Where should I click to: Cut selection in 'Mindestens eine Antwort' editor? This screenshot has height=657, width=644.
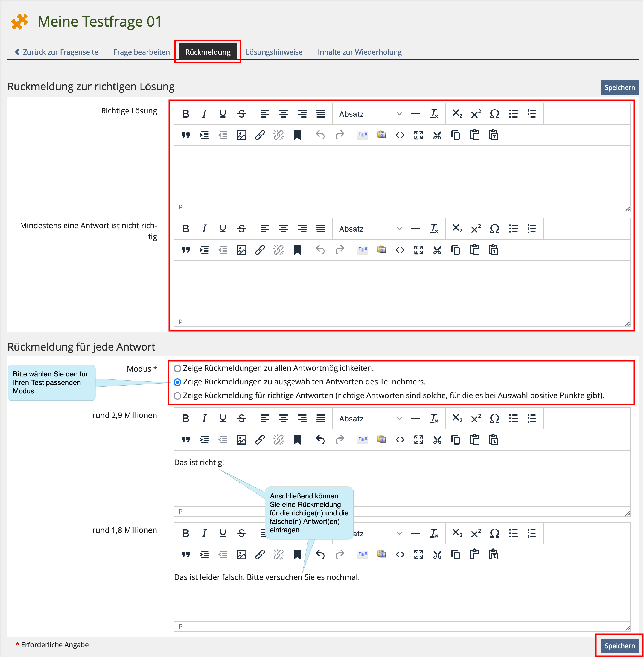click(x=437, y=250)
